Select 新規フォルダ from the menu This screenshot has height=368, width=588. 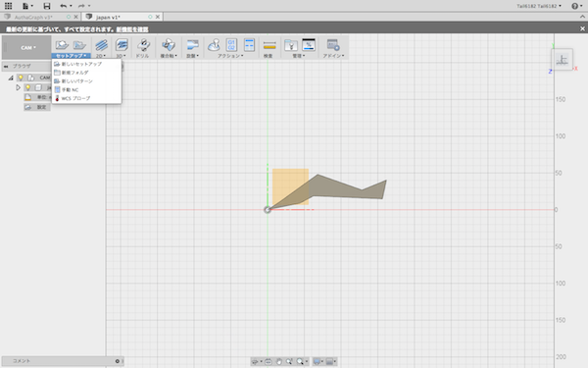pyautogui.click(x=86, y=73)
